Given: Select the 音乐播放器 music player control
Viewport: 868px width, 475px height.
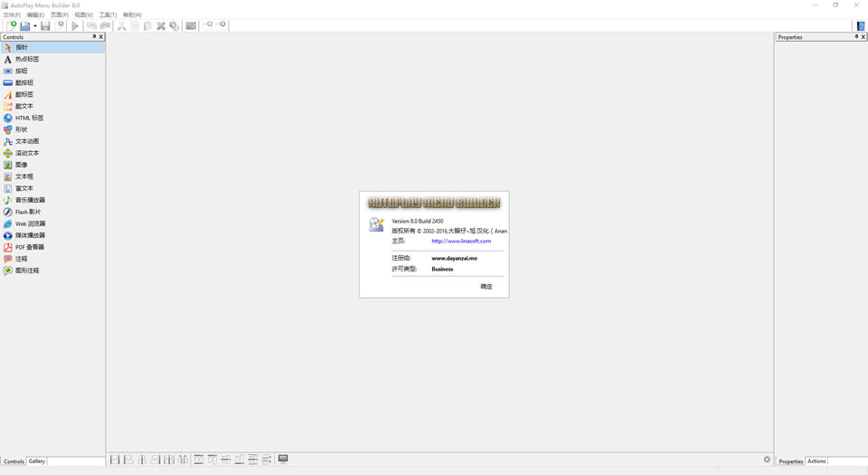Looking at the screenshot, I should [x=52, y=200].
